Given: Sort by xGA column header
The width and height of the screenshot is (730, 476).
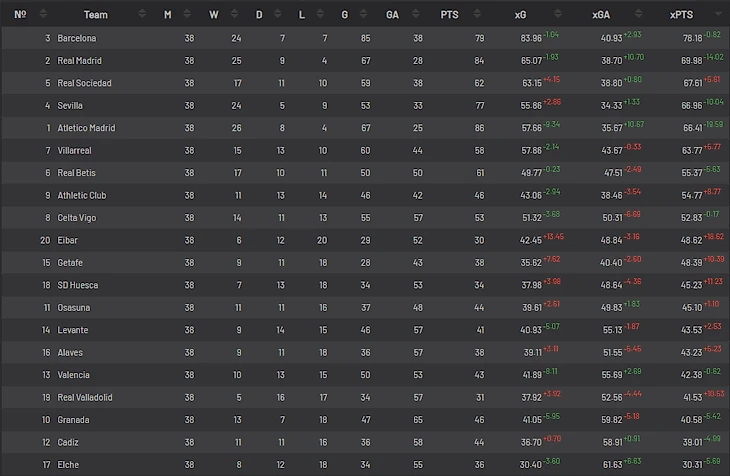Looking at the screenshot, I should point(601,14).
